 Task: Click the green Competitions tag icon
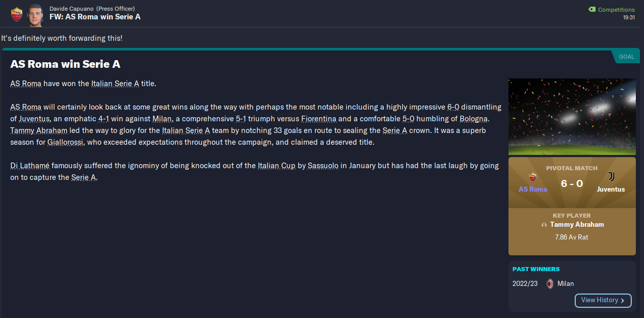592,10
